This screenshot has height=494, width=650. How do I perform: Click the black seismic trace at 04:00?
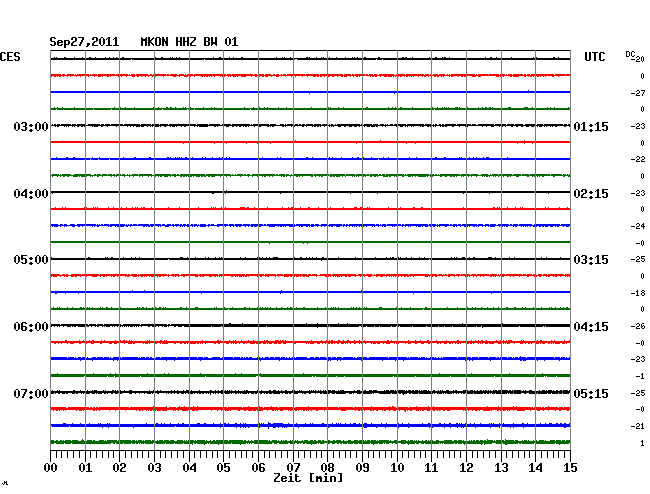tap(310, 192)
